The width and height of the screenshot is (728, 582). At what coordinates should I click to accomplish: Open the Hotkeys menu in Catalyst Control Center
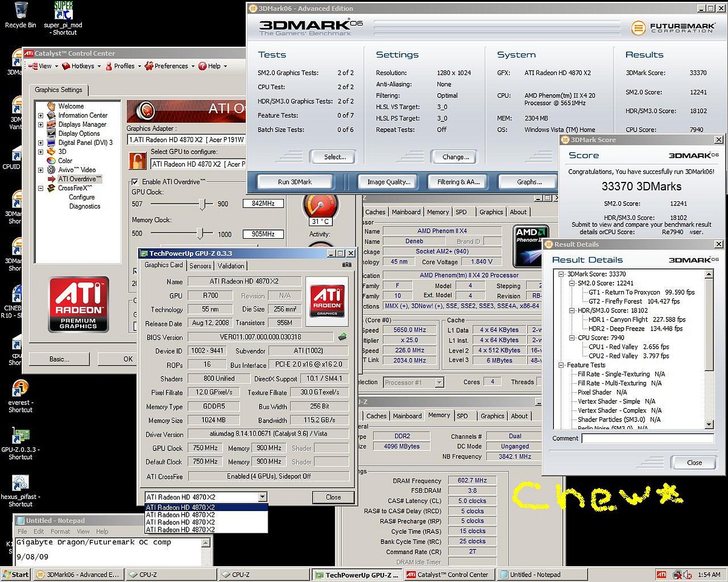pyautogui.click(x=83, y=66)
